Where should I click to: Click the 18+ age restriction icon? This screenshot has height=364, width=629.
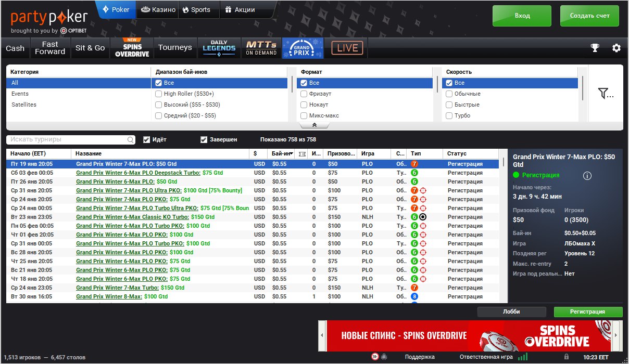coord(374,357)
